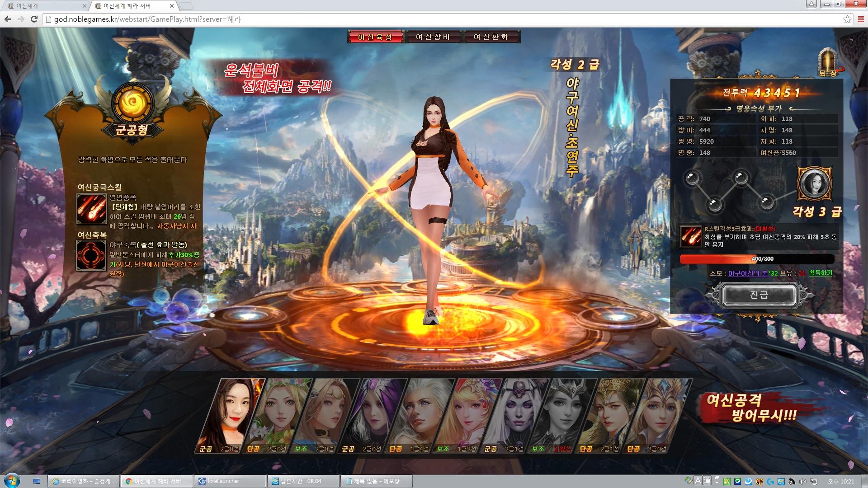Click the first awakening orb node

click(692, 179)
